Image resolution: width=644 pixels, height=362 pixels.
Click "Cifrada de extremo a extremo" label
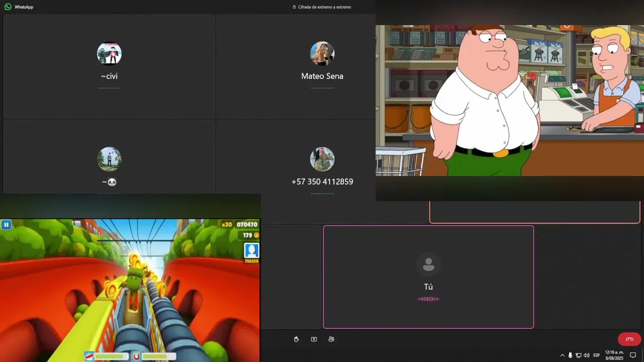[x=325, y=7]
